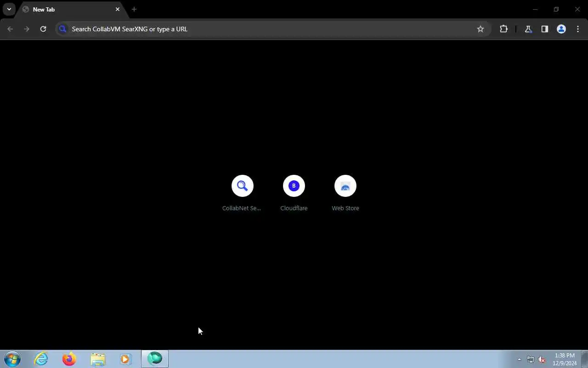Open the Cloudflare shortcut tile
The width and height of the screenshot is (588, 368).
[294, 193]
